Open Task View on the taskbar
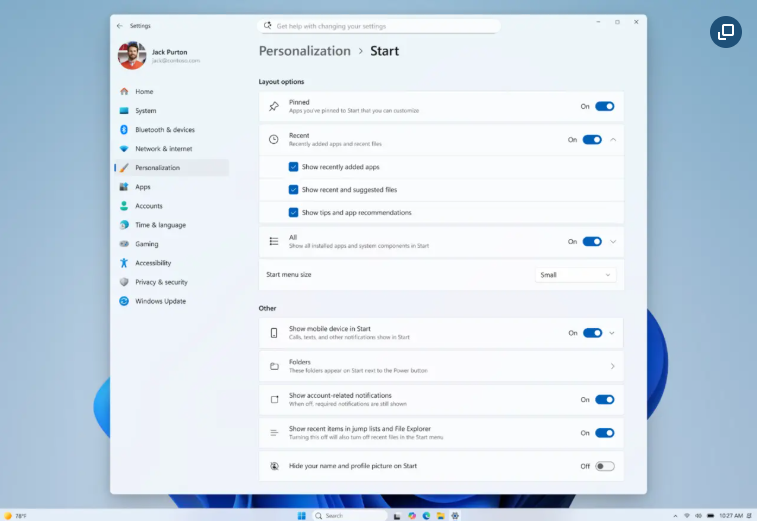757x521 pixels. (397, 516)
